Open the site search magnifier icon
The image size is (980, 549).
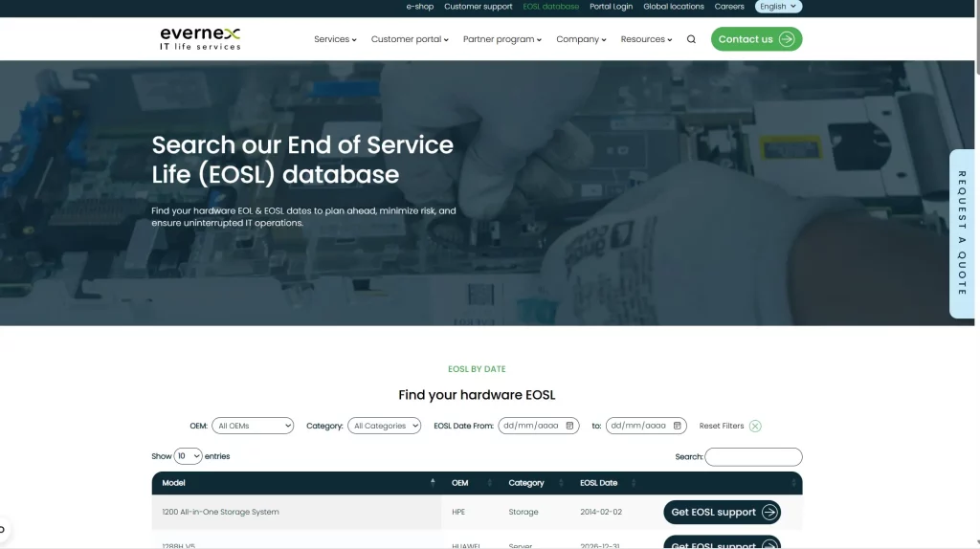coord(691,39)
